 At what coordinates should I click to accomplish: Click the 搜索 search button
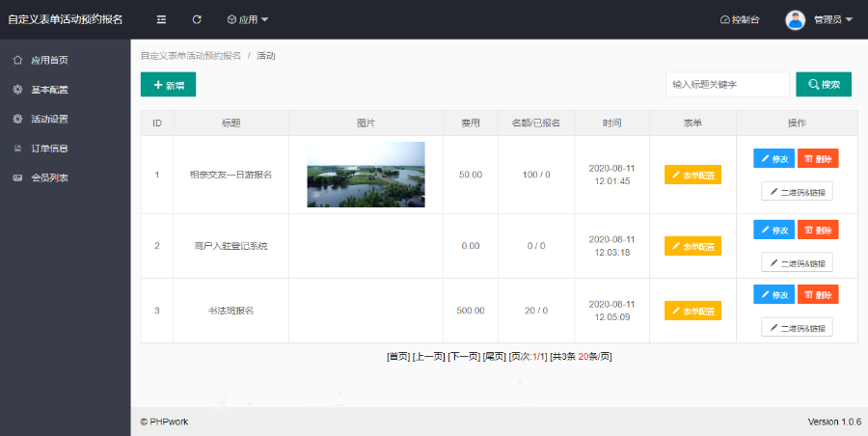pyautogui.click(x=824, y=85)
